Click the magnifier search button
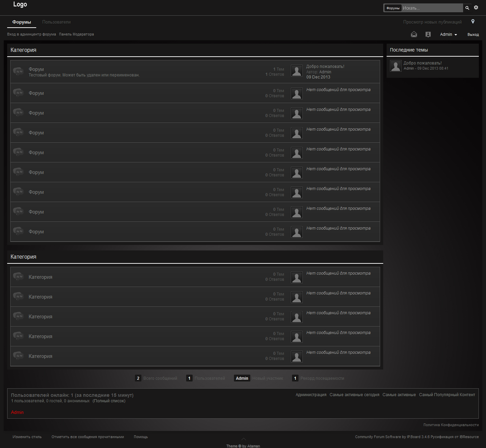 pos(467,8)
